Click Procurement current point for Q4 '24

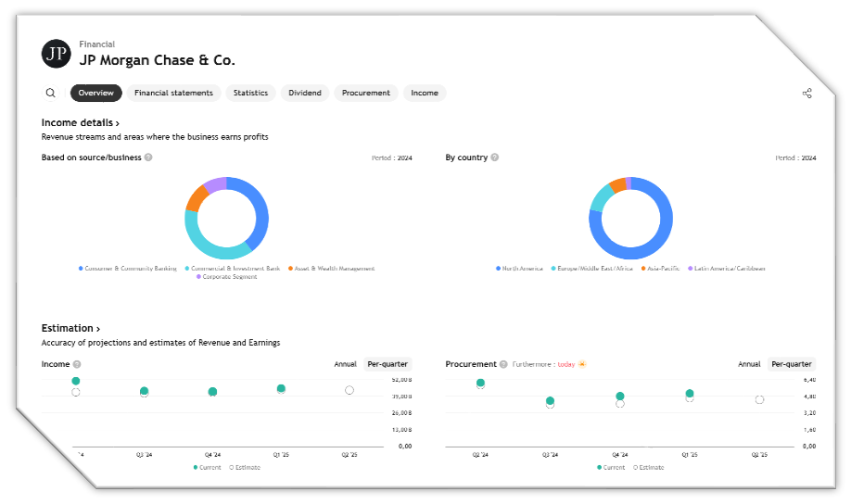pos(620,397)
